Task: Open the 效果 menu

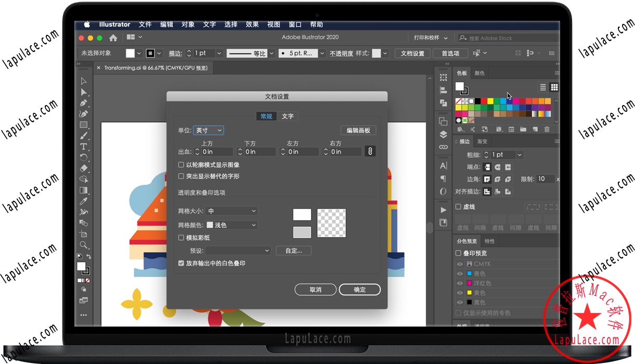Action: click(x=252, y=24)
